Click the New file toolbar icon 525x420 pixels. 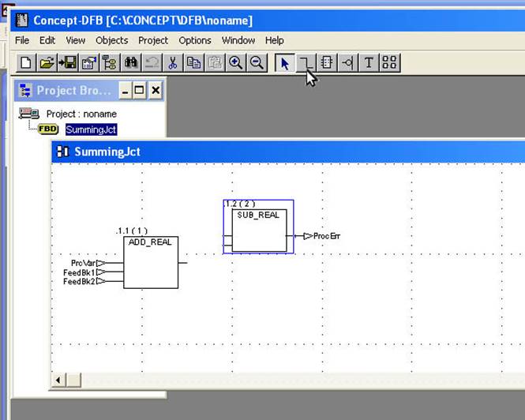tap(26, 62)
